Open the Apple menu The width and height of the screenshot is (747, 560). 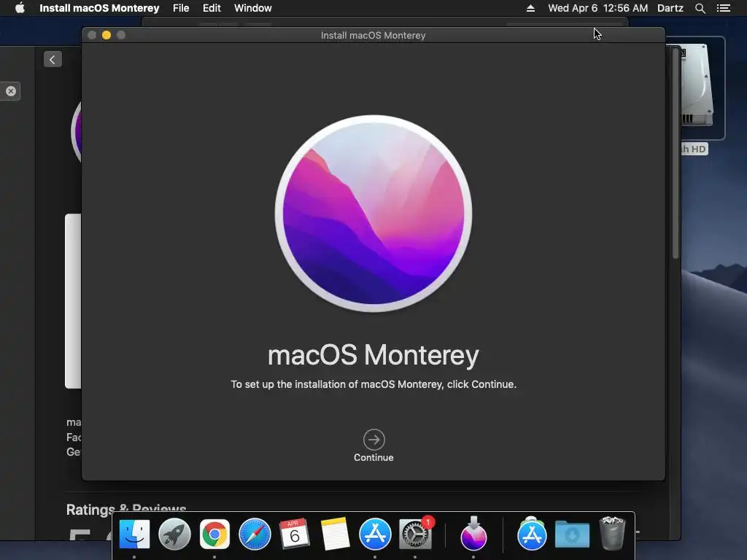[x=20, y=8]
